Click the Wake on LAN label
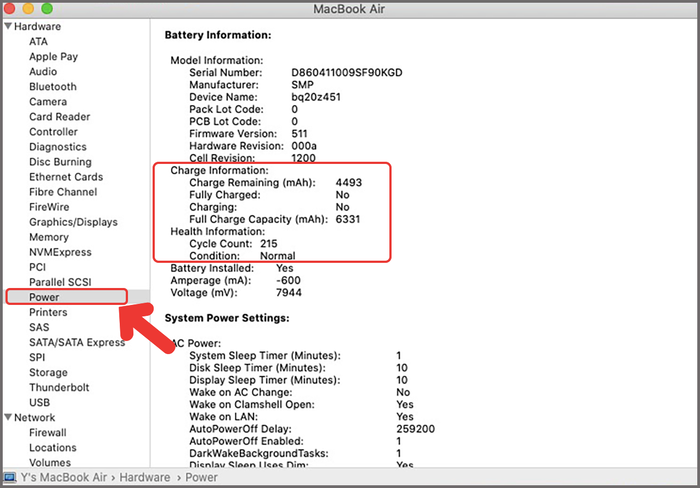 click(x=223, y=417)
